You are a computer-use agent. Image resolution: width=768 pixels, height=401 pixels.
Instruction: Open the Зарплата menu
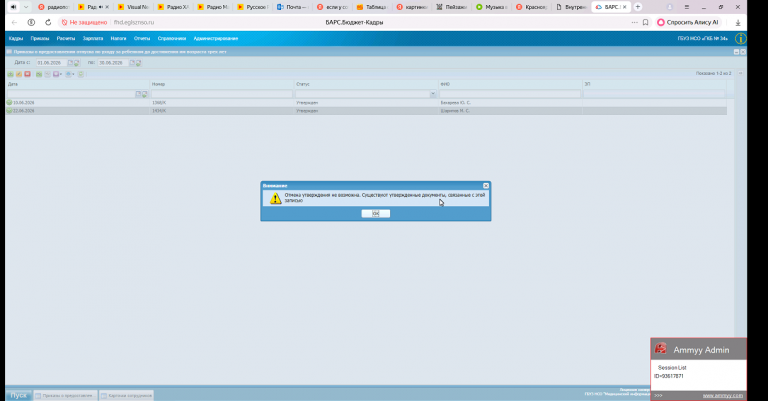pyautogui.click(x=93, y=38)
